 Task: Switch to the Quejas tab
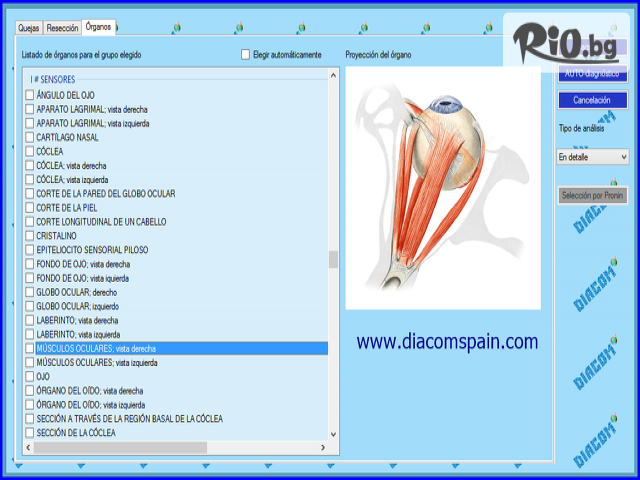pyautogui.click(x=29, y=28)
